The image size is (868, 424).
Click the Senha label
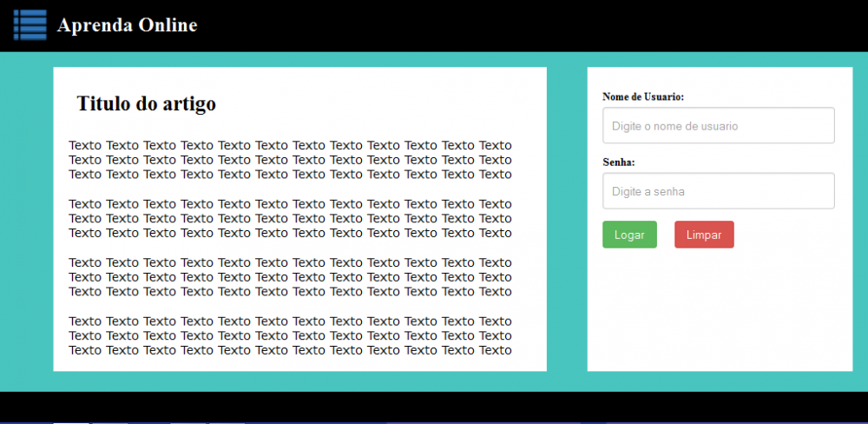click(x=619, y=162)
